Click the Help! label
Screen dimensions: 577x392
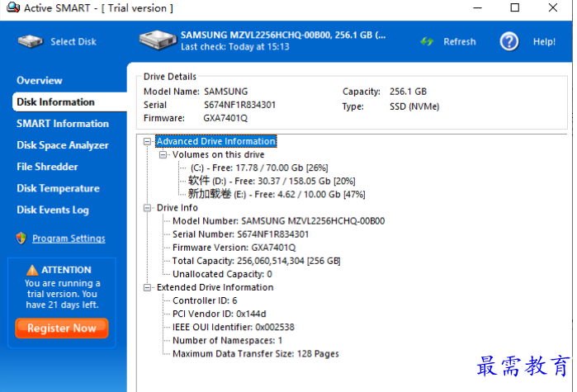(x=544, y=41)
